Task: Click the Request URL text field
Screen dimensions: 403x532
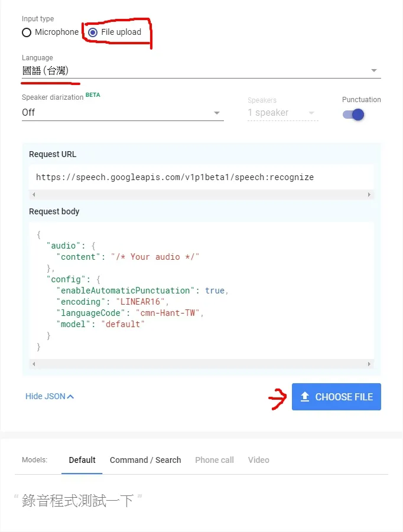Action: [201, 177]
